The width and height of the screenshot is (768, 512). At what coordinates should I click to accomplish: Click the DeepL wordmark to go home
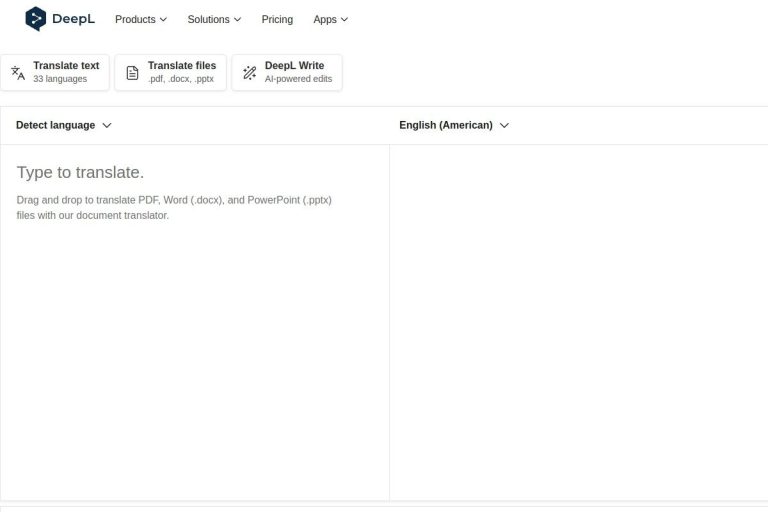pyautogui.click(x=74, y=19)
